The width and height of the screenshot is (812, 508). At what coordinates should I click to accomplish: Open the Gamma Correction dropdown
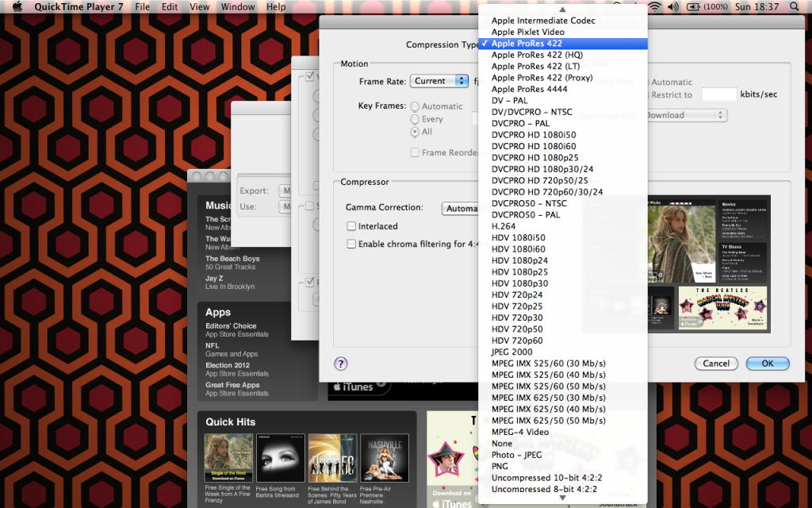coord(461,209)
